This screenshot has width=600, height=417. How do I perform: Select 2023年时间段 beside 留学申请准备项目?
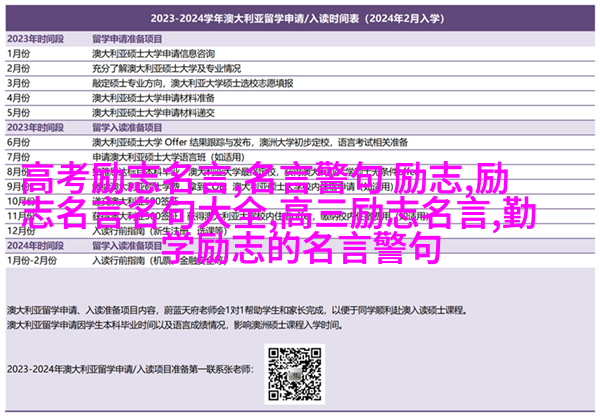click(35, 39)
